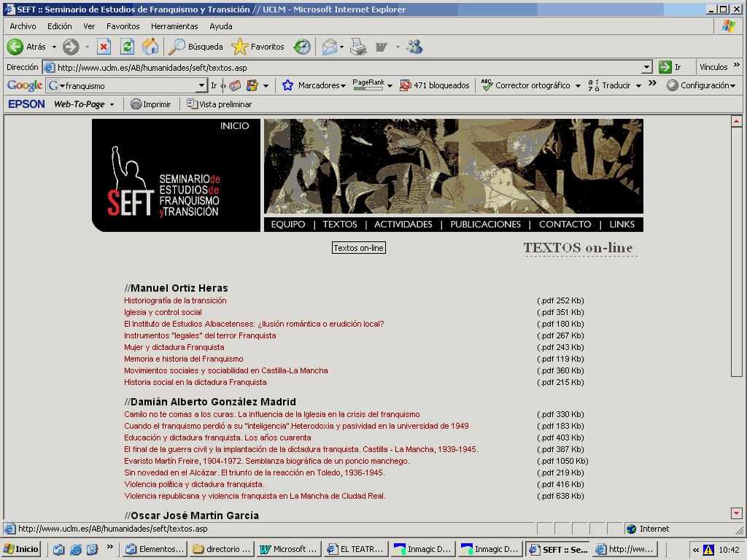The image size is (747, 560).
Task: Go to the Home page icon
Action: pos(150,47)
